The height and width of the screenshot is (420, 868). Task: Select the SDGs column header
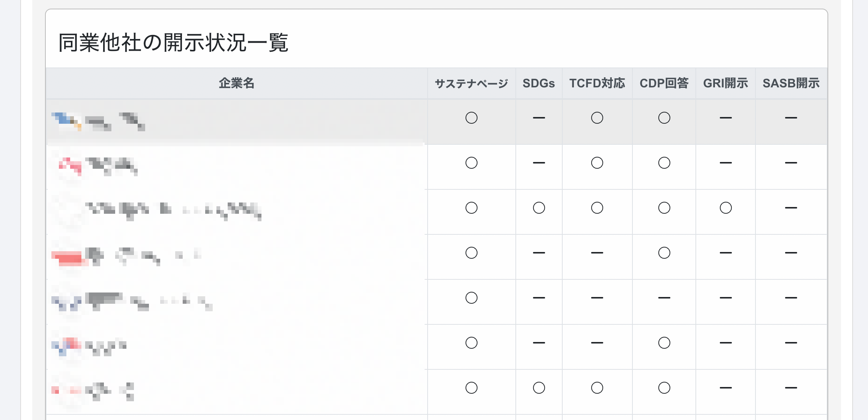tap(539, 83)
